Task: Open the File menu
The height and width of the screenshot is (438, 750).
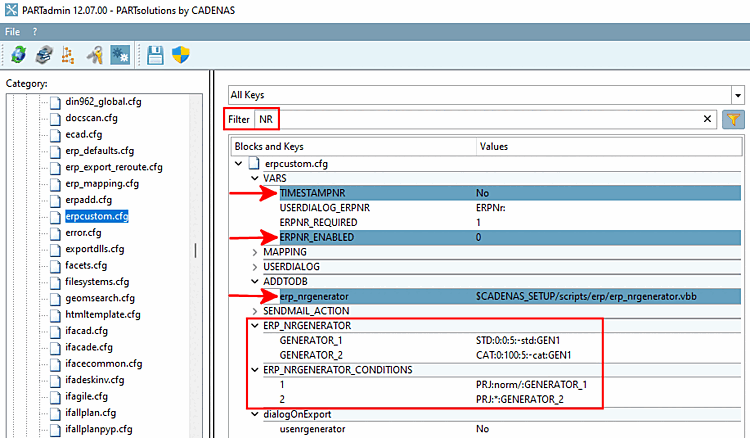Action: click(12, 32)
